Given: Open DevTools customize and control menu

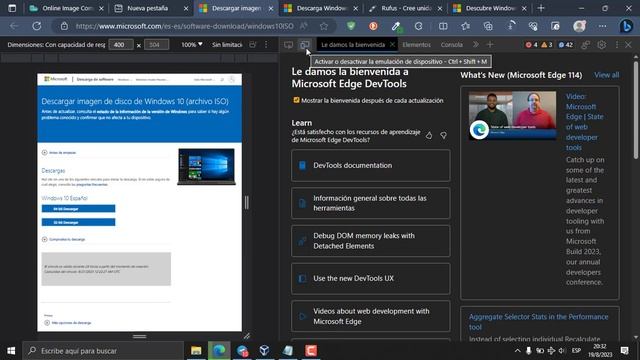Looking at the screenshot, I should [617, 45].
